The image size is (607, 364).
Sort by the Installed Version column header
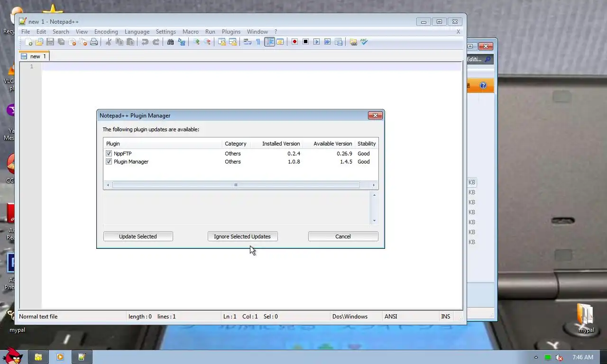pyautogui.click(x=276, y=144)
